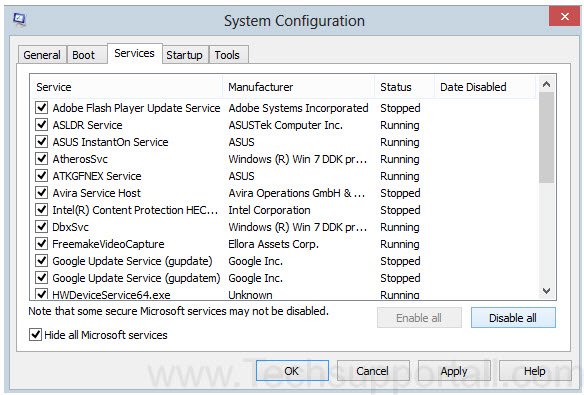Toggle ATKGFNEX Service checkbox
The image size is (584, 395).
[41, 176]
